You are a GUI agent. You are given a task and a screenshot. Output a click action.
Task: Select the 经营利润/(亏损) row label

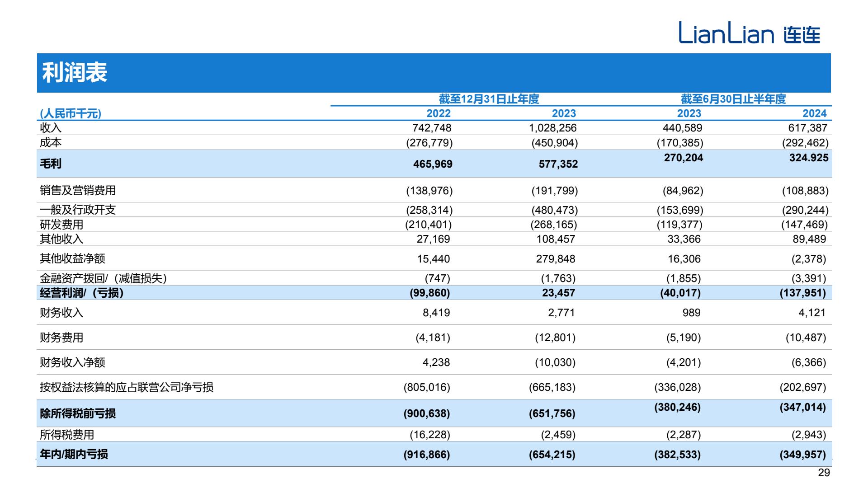(x=82, y=293)
